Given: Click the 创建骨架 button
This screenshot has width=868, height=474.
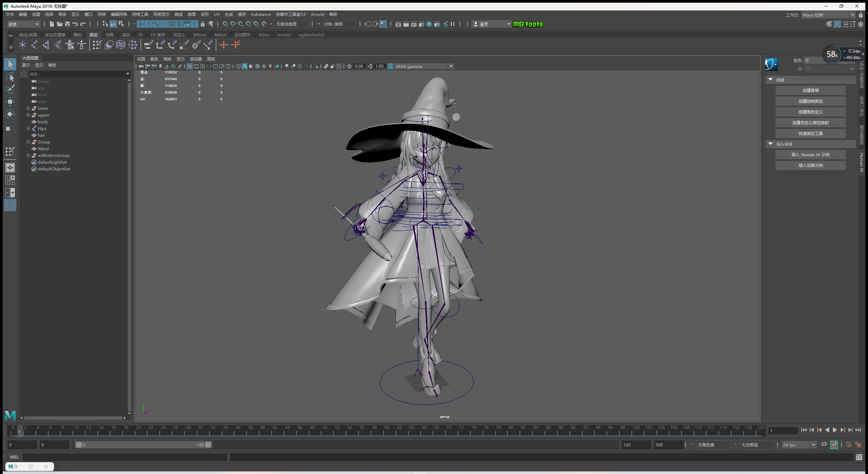Looking at the screenshot, I should (x=810, y=90).
